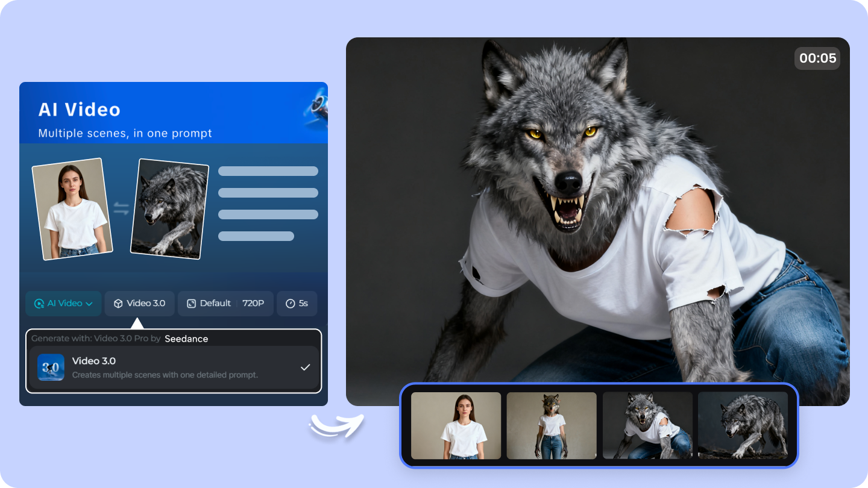
Task: Open the crouching werewolf in jeans filmstrip frame
Action: point(647,426)
